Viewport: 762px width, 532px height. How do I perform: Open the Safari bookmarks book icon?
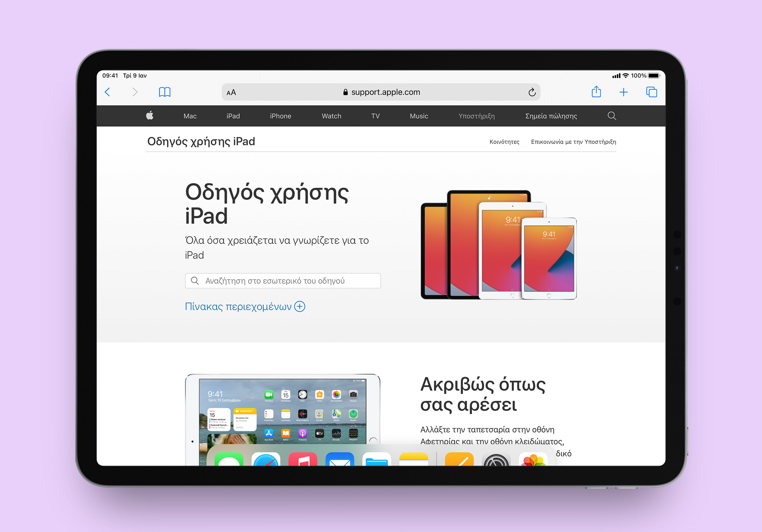click(x=165, y=92)
